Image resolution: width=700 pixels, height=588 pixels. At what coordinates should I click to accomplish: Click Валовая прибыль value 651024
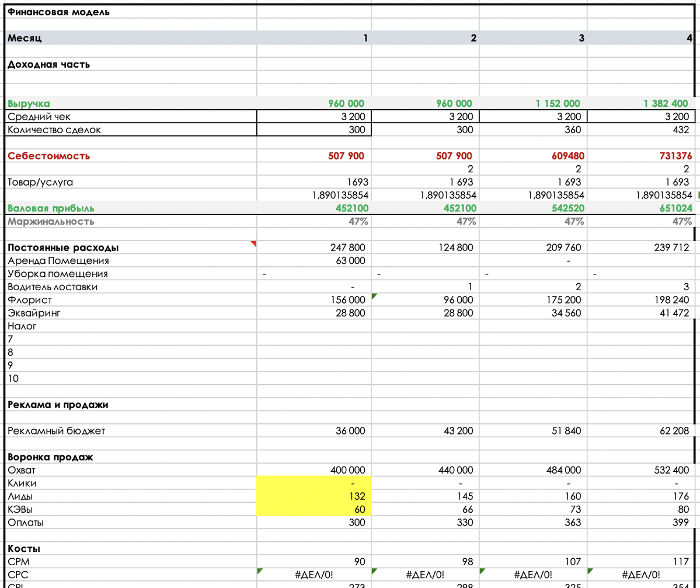[640, 208]
